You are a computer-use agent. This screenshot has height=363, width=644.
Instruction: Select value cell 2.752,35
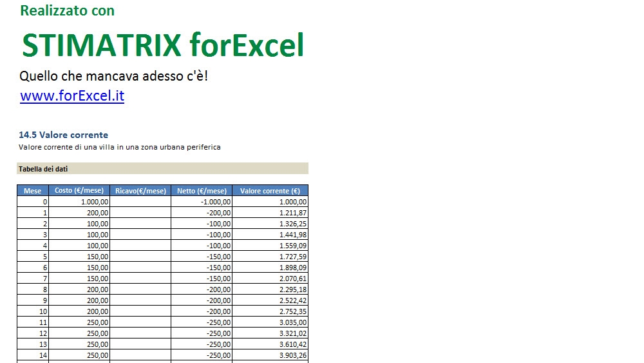click(x=270, y=311)
